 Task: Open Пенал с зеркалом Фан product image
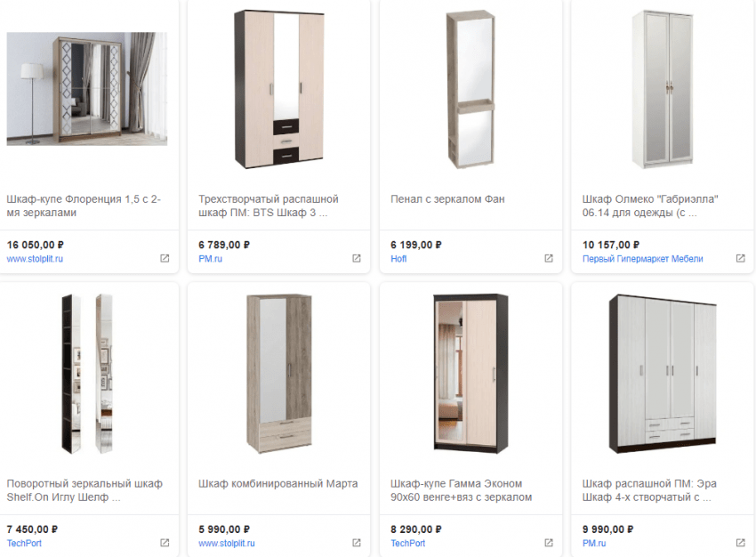click(470, 89)
